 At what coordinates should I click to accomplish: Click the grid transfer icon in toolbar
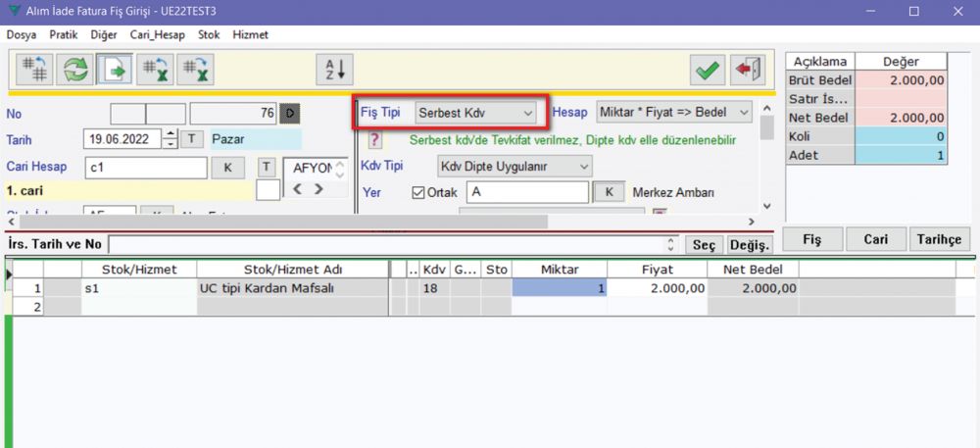[x=36, y=70]
